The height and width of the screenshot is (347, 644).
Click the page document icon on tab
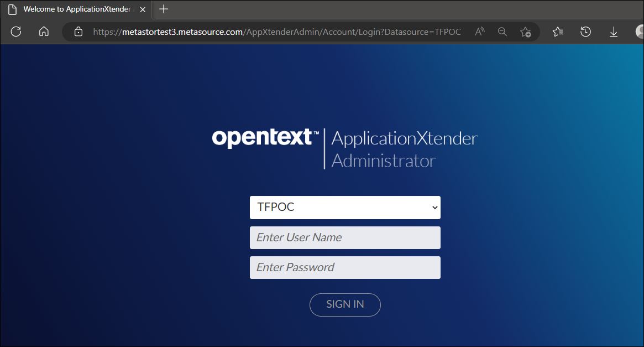(12, 9)
